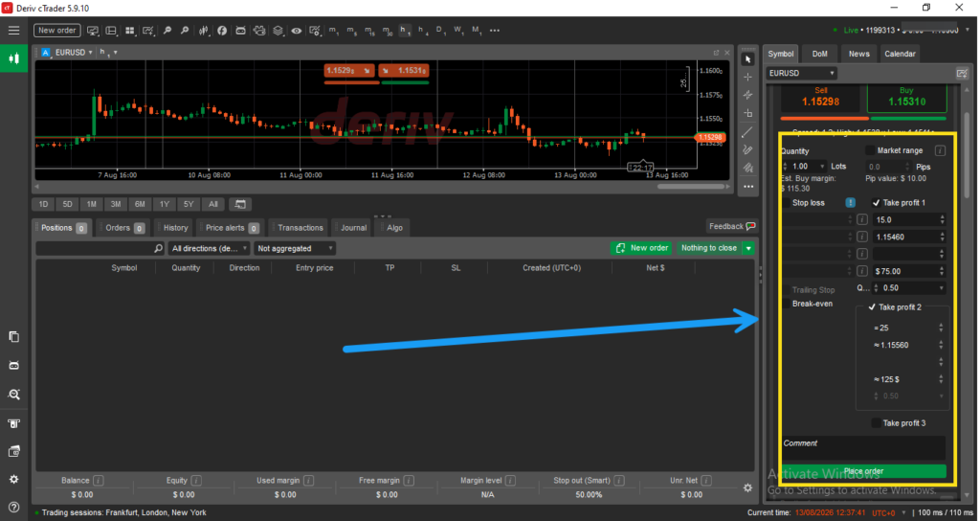The height and width of the screenshot is (521, 980).
Task: Enable the Take profit 3 checkbox
Action: click(876, 422)
